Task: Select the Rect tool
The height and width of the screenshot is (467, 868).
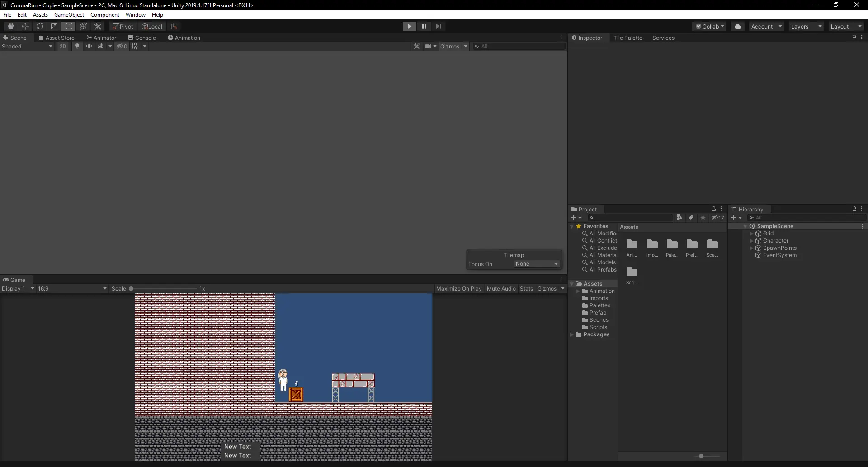Action: pos(69,26)
